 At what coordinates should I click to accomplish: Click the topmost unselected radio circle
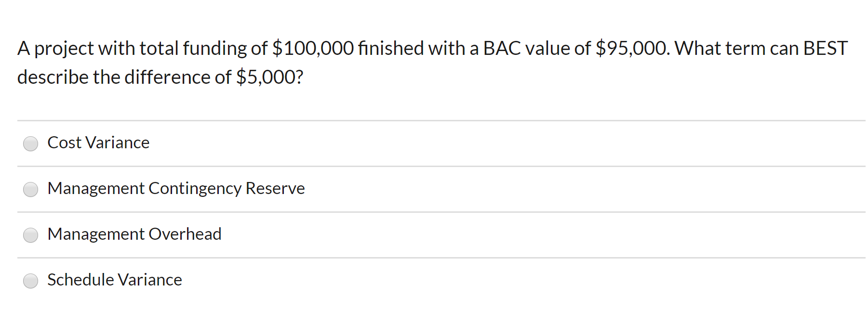(30, 143)
